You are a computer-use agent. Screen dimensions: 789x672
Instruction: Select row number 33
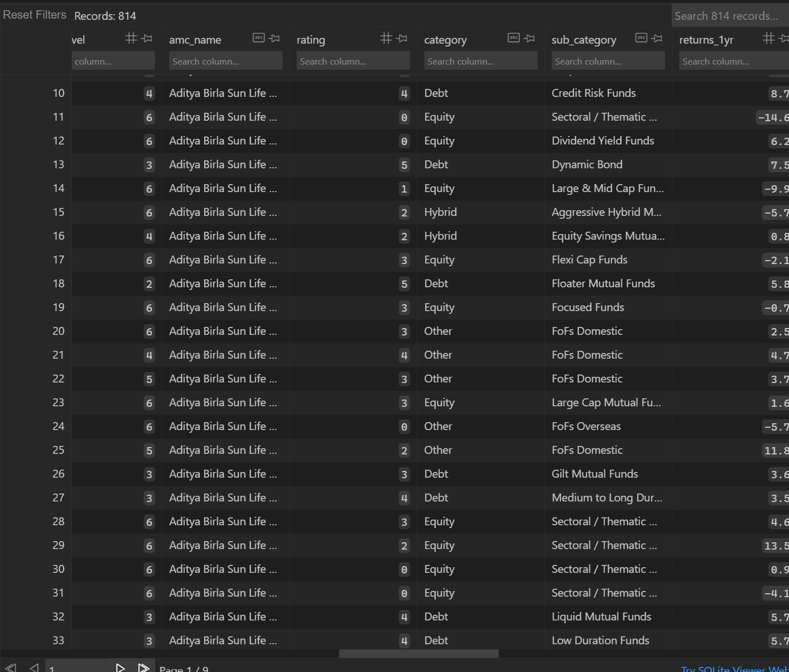58,640
